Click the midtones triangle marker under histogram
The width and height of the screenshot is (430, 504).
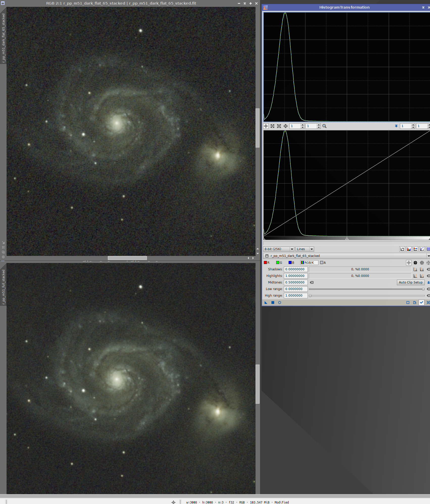coord(347,238)
